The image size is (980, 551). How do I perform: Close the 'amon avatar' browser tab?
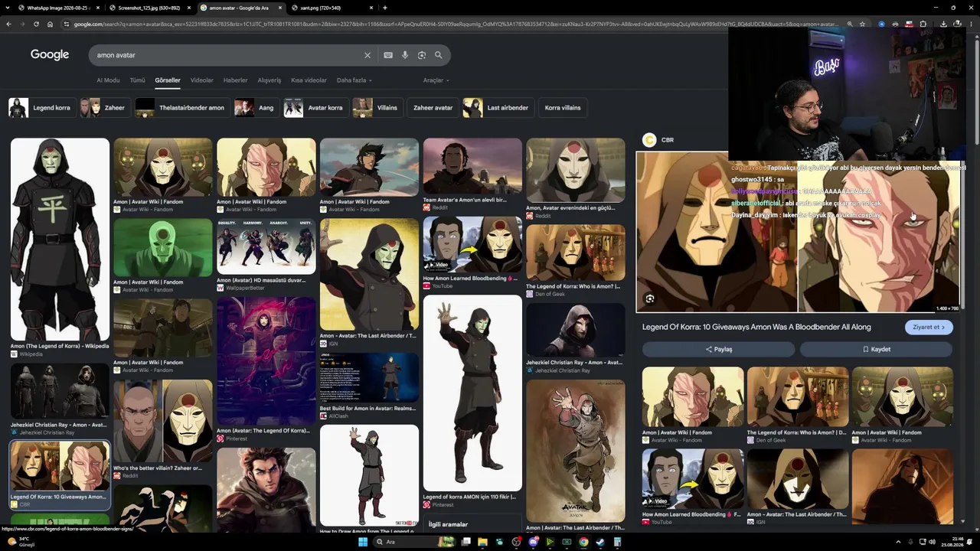click(279, 8)
